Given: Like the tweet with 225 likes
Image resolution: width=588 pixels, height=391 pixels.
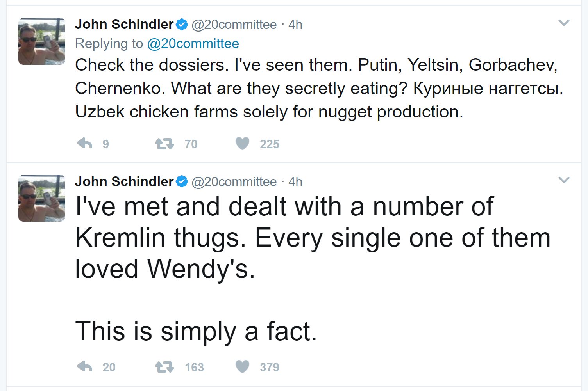Looking at the screenshot, I should pyautogui.click(x=243, y=144).
